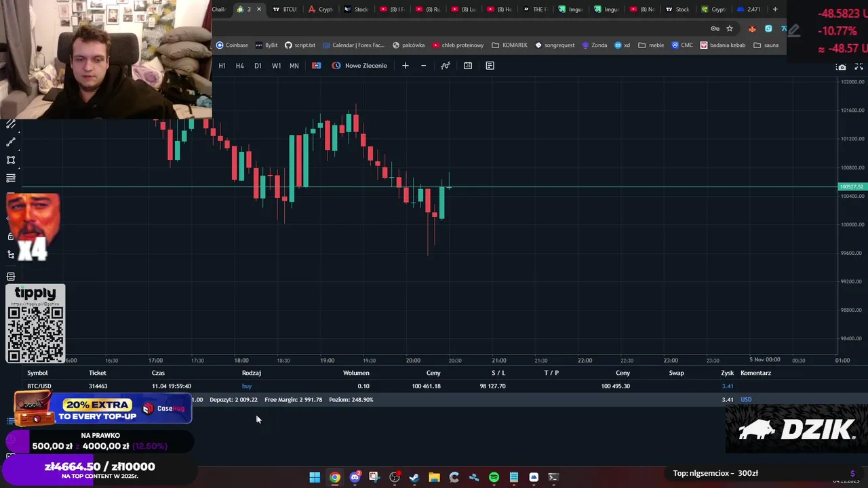Click the Komentarz column header
The height and width of the screenshot is (488, 868).
click(x=755, y=373)
